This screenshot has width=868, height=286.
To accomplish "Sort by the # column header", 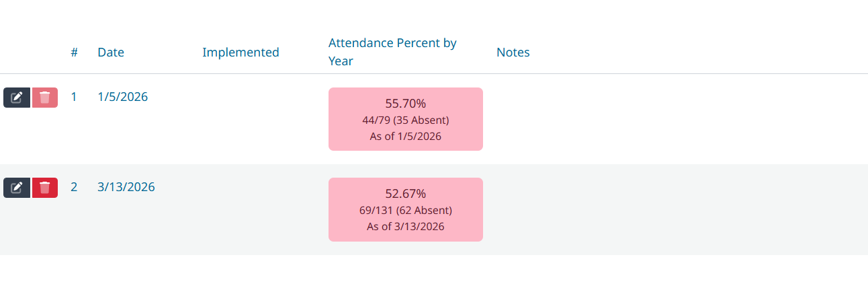I will pos(74,52).
